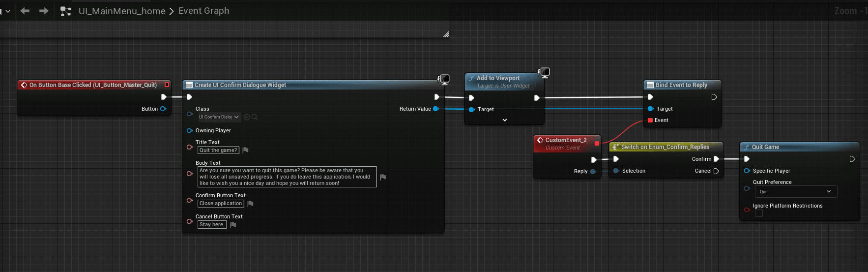Click exec input pin on Add to Viewport
This screenshot has width=868, height=272.
(471, 98)
